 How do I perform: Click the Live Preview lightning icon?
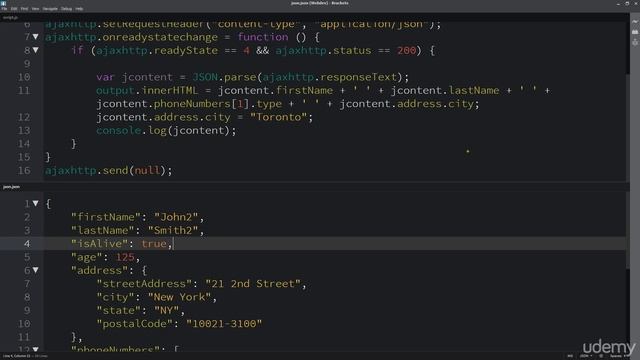[635, 22]
